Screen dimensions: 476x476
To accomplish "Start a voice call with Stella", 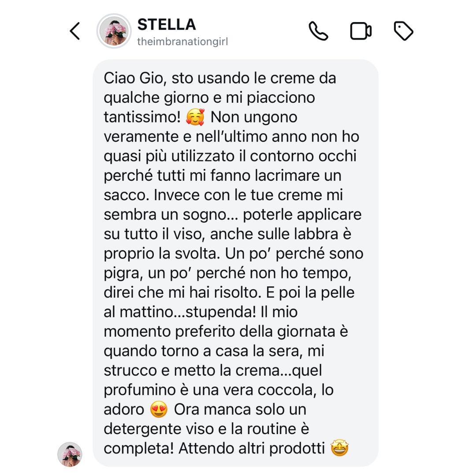I will tap(318, 31).
